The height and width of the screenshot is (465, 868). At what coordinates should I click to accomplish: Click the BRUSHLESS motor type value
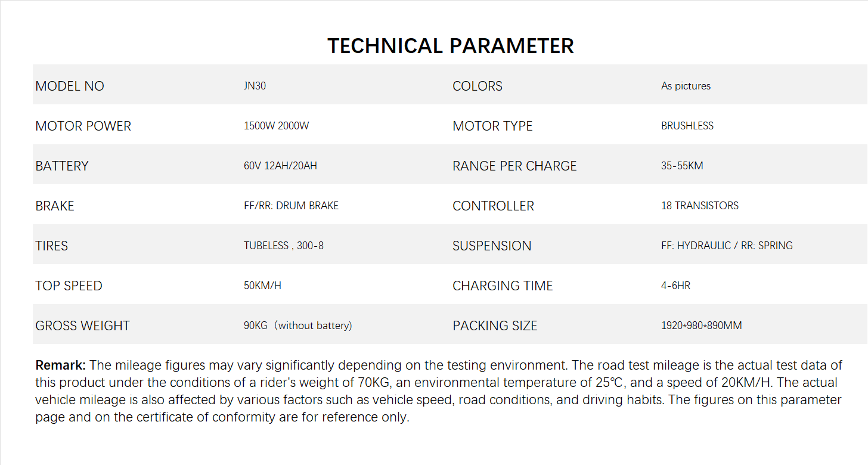coord(687,126)
